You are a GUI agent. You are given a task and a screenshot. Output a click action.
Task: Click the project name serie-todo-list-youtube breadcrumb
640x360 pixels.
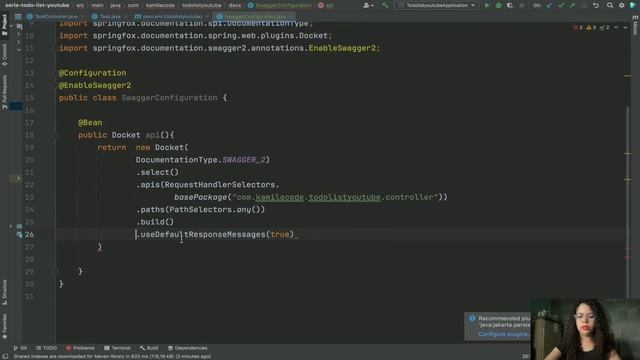point(37,5)
